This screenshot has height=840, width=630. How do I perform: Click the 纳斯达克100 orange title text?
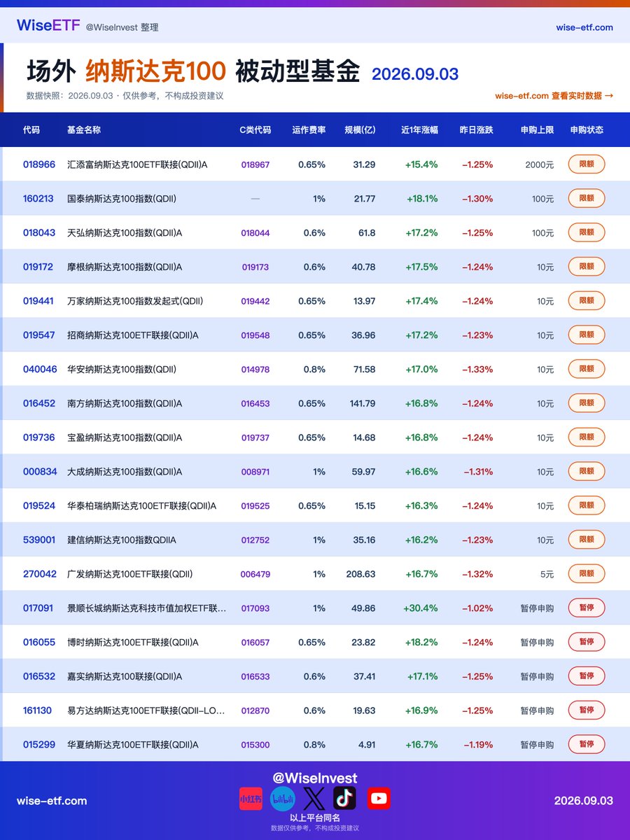[155, 71]
